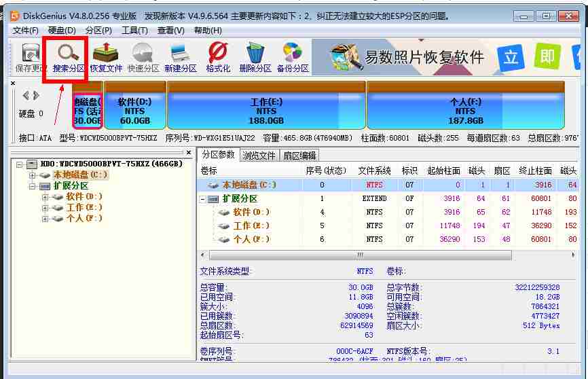Expand 个人 (F:) node in tree

[x=45, y=219]
